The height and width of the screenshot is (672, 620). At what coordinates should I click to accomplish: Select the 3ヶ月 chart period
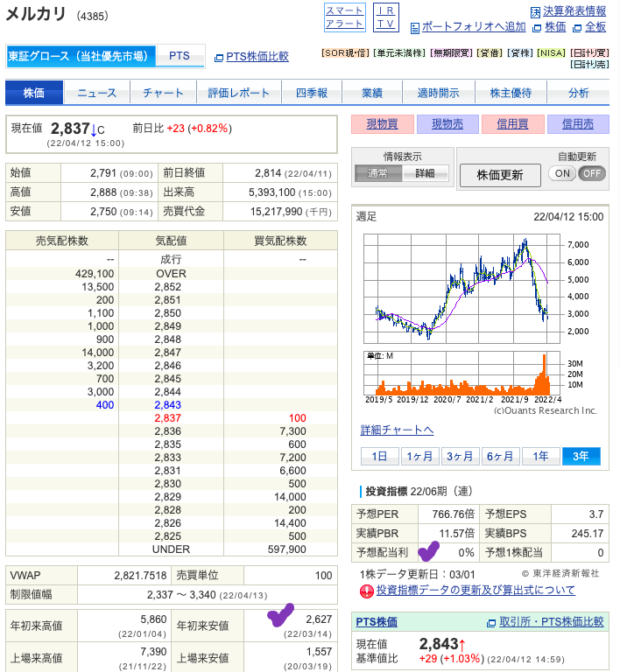[460, 456]
